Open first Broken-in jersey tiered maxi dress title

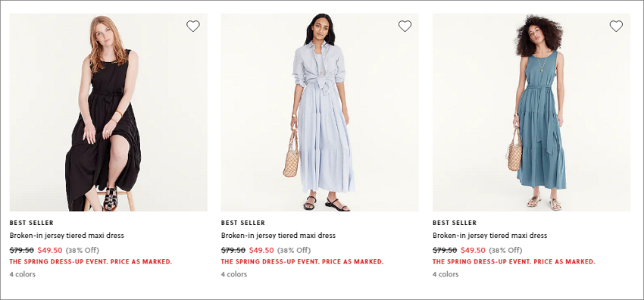click(67, 236)
